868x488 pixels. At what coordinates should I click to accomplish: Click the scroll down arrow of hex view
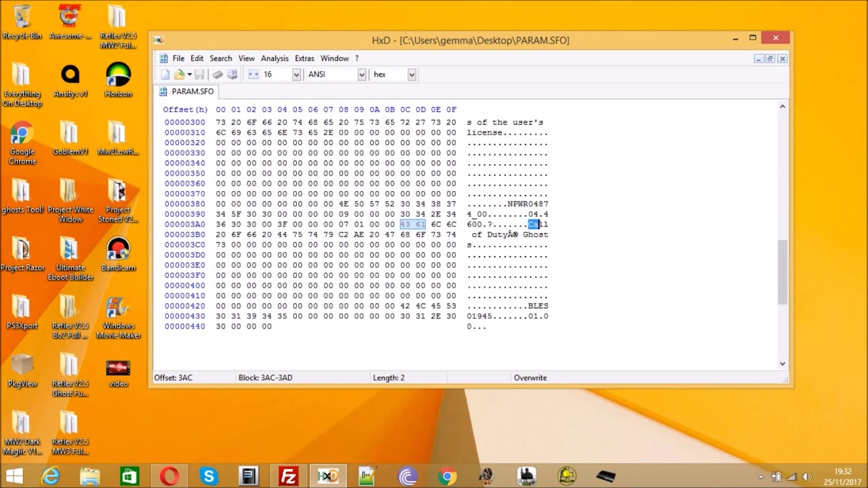[x=782, y=363]
